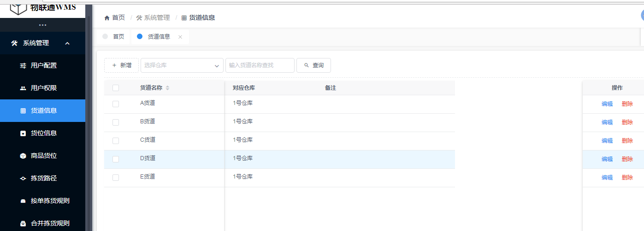This screenshot has width=644, height=231.
Task: Click the tools icon in the 系统管理 breadcrumb
Action: [139, 18]
